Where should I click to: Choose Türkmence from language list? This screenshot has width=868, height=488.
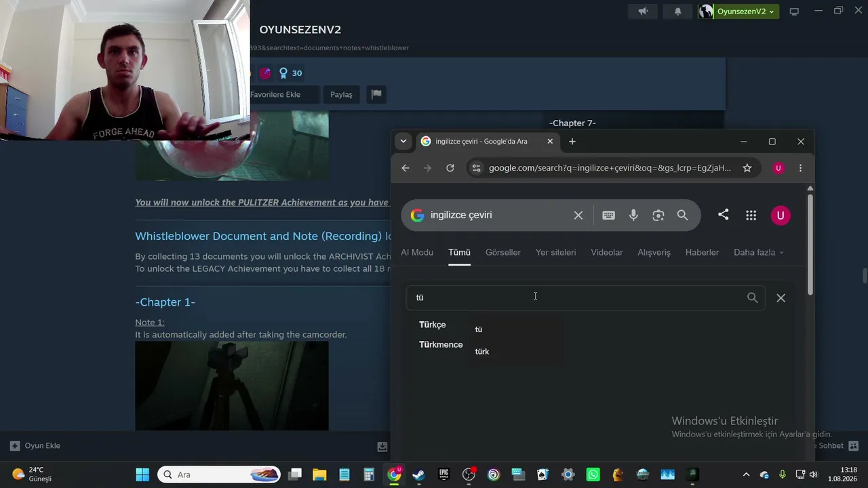point(441,344)
